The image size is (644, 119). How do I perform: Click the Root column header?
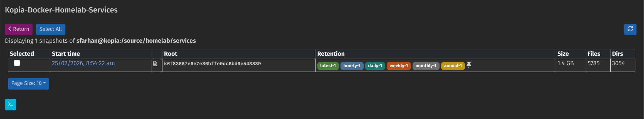[x=171, y=54]
